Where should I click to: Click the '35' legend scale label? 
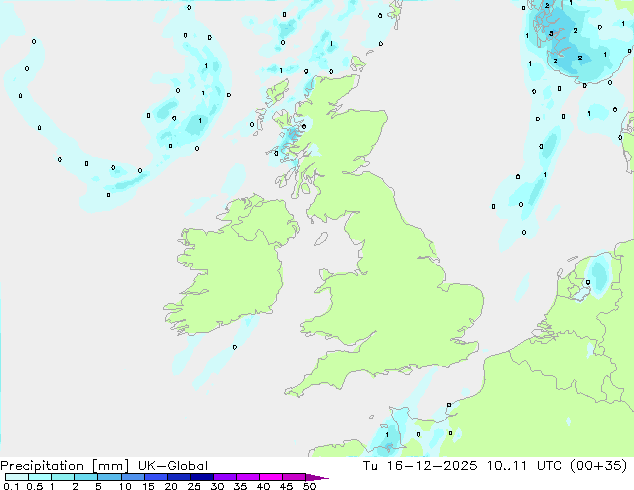pos(240,486)
